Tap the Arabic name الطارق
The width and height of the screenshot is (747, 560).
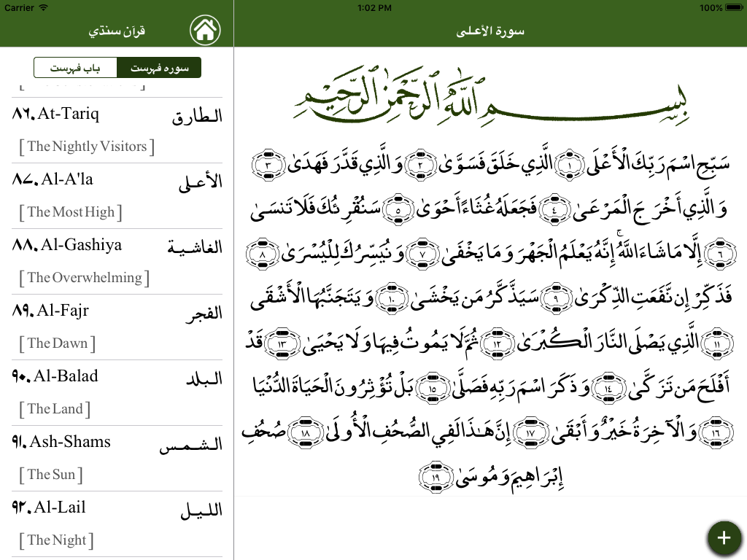197,116
